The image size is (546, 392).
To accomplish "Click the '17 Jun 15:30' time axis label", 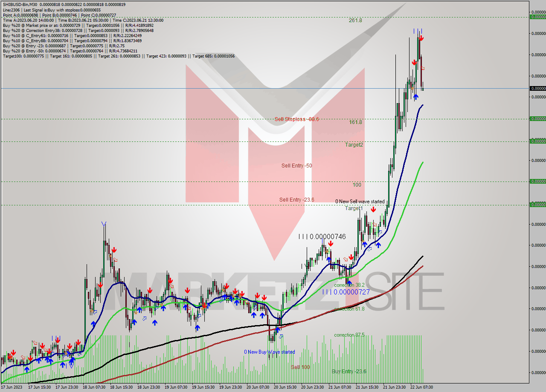I will (x=40, y=387).
